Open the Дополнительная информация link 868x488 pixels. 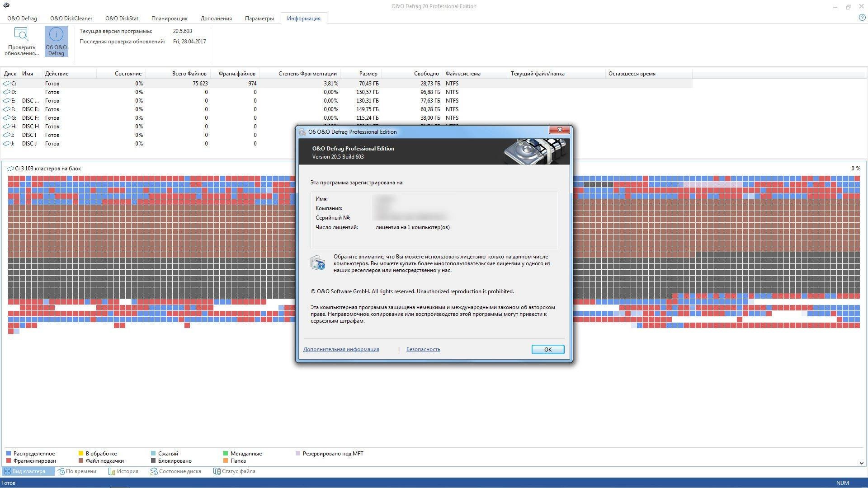coord(341,349)
